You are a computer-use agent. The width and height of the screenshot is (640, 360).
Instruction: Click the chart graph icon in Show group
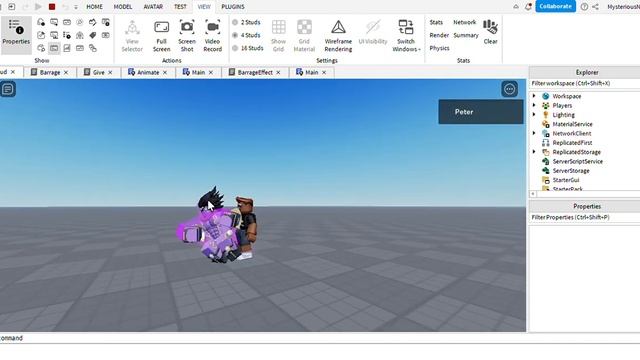67,48
